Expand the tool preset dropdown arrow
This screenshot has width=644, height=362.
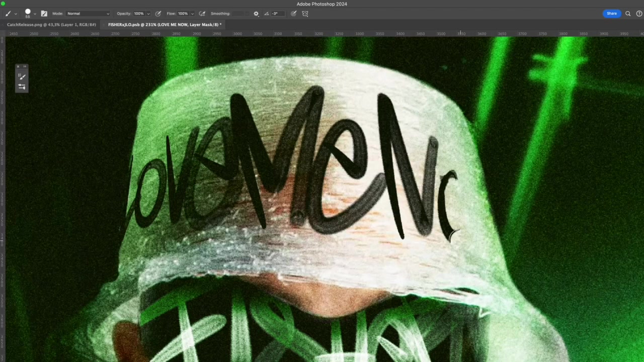point(16,14)
